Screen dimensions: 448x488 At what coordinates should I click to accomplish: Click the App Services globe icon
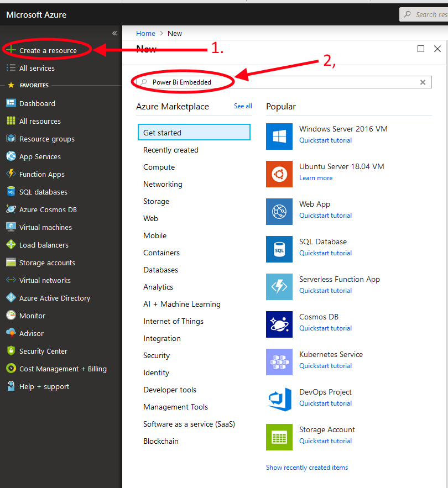pos(11,156)
